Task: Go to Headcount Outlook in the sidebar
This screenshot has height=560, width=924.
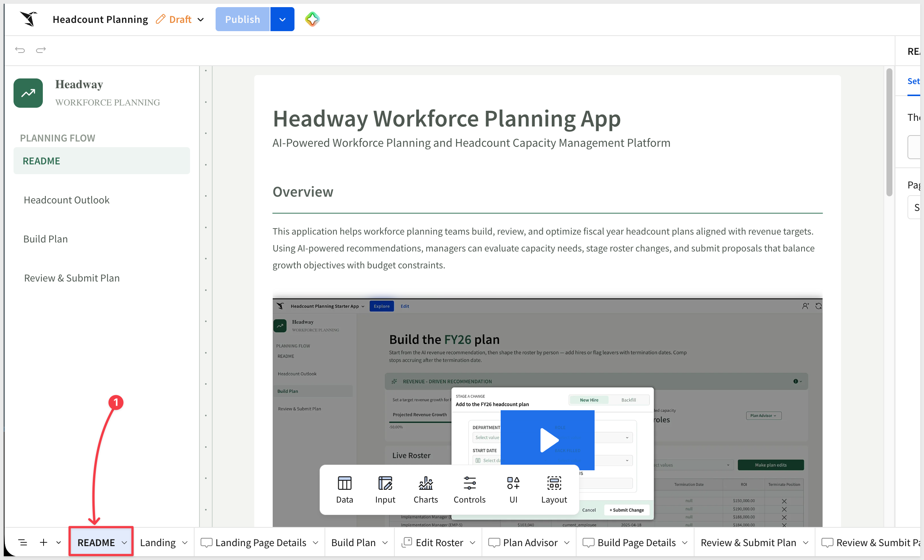Action: tap(66, 200)
